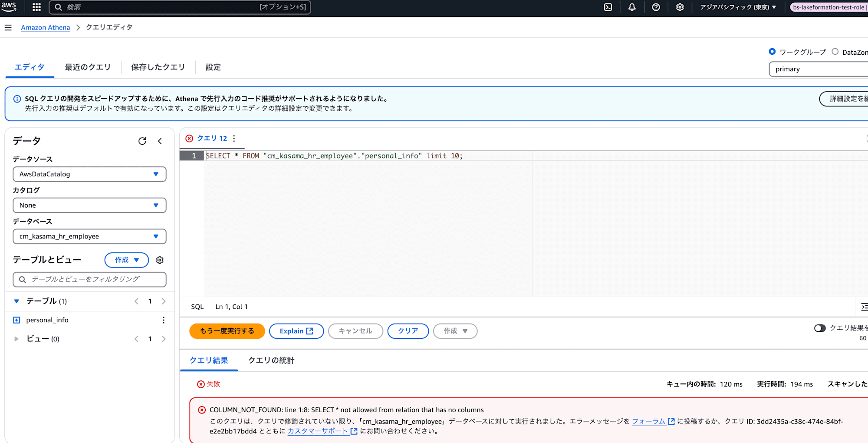The image size is (868, 443).
Task: Open the Query 12 tab options menu
Action: 234,138
